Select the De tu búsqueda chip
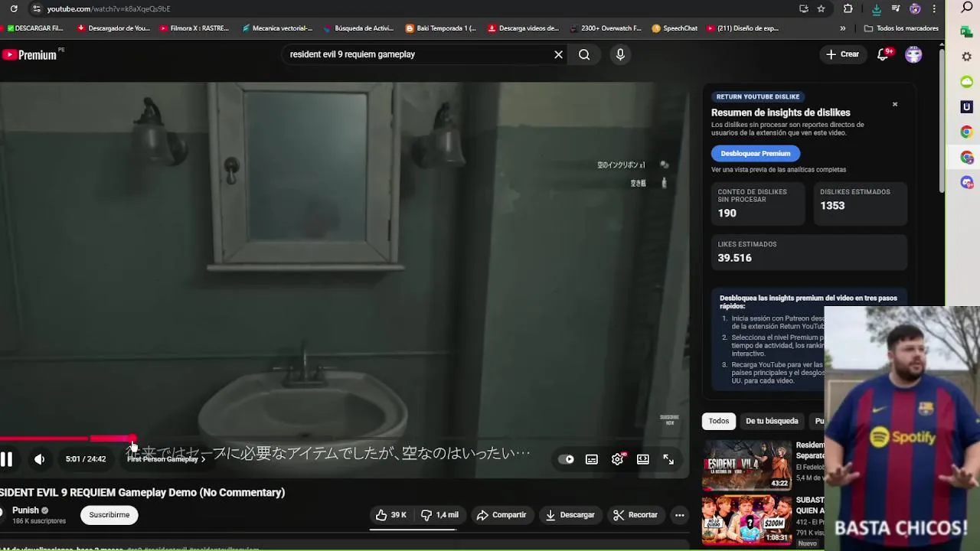The height and width of the screenshot is (551, 980). click(x=772, y=421)
